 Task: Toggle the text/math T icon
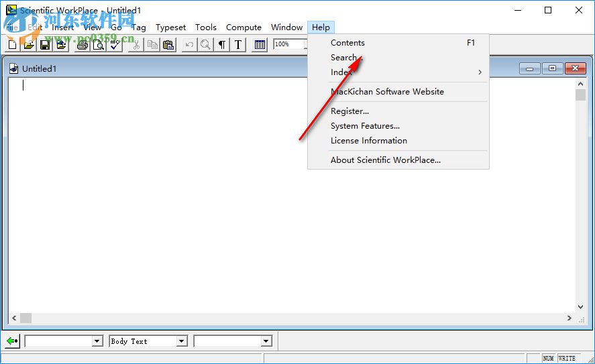(238, 45)
